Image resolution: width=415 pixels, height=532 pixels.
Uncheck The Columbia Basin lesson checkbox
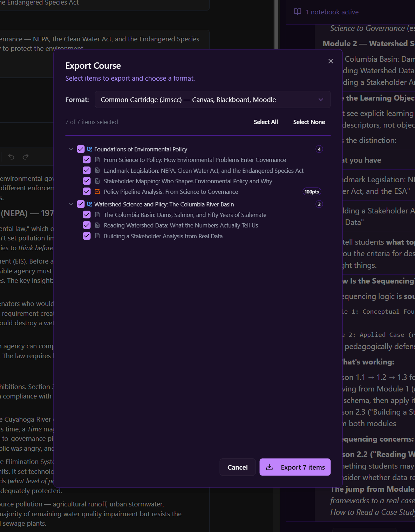pos(87,214)
